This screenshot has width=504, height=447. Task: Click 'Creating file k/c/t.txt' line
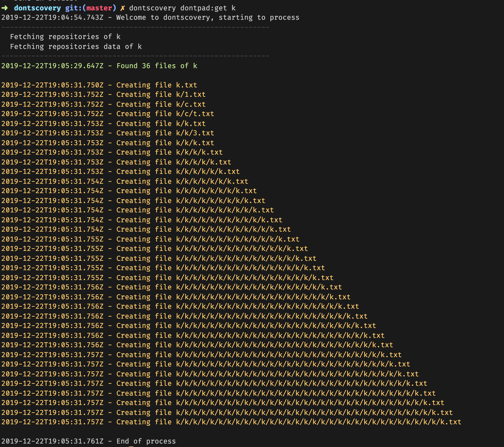(x=108, y=114)
